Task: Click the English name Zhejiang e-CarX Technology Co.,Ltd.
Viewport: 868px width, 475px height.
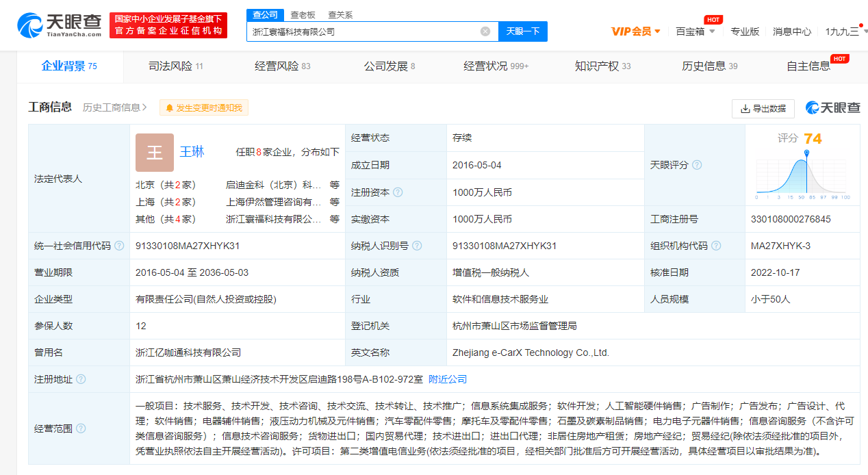Action: coord(531,352)
